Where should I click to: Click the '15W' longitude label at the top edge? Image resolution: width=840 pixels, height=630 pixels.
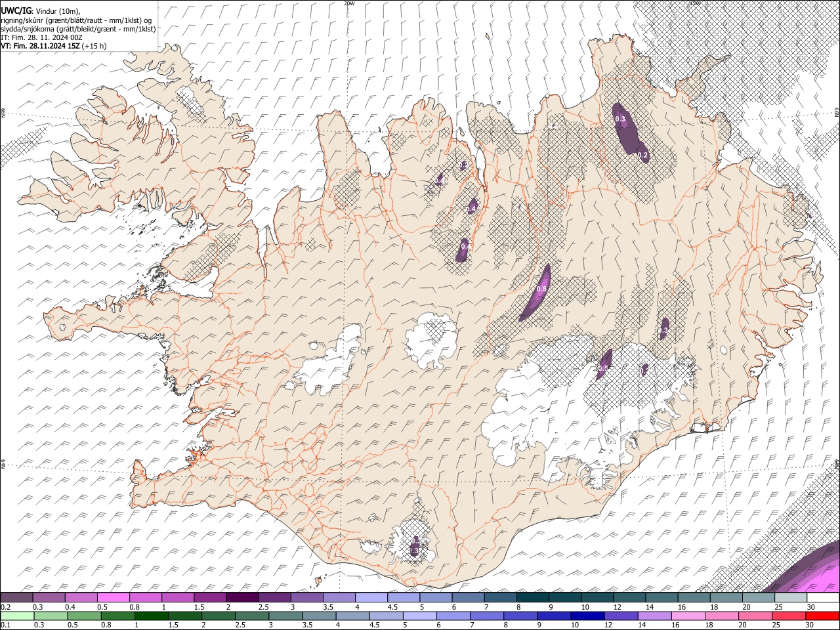click(x=695, y=3)
